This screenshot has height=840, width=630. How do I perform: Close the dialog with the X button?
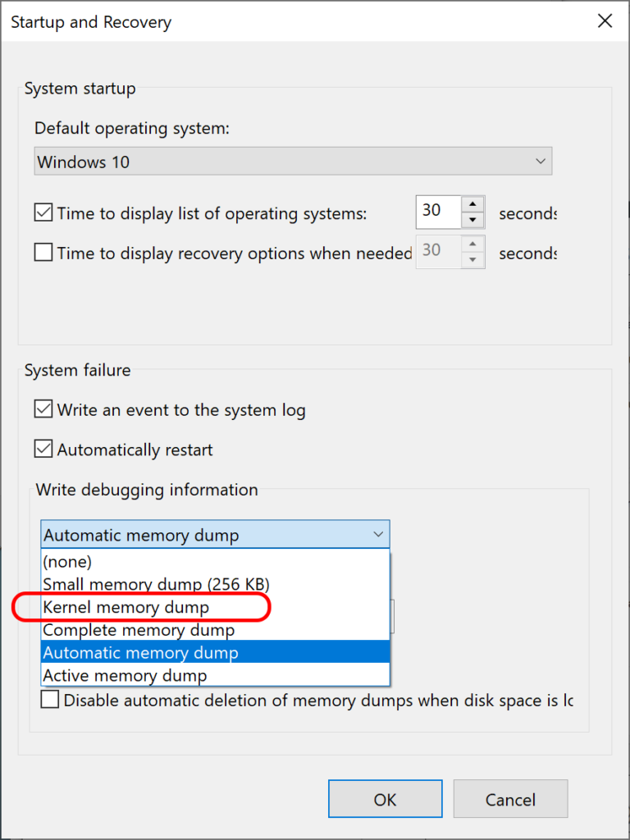pyautogui.click(x=605, y=21)
